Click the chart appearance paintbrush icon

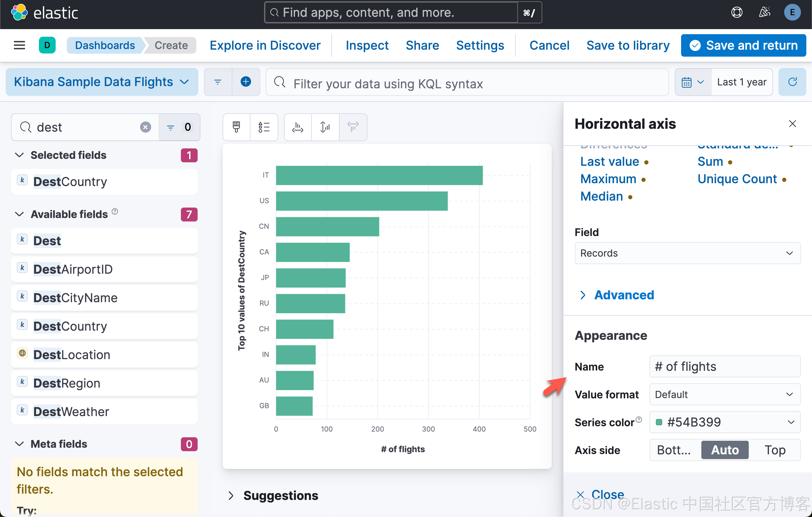coord(237,127)
